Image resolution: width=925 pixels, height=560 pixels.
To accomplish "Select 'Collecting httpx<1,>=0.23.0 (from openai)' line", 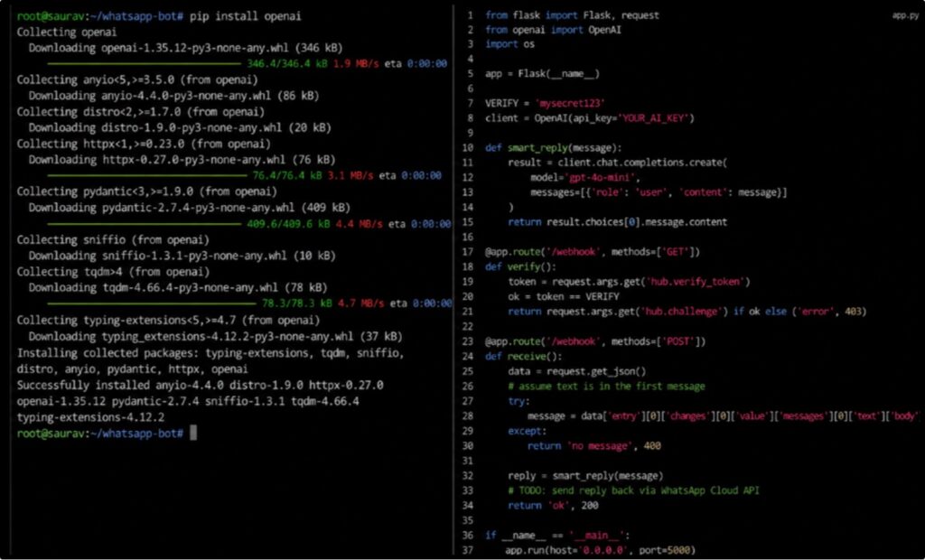I will click(144, 144).
